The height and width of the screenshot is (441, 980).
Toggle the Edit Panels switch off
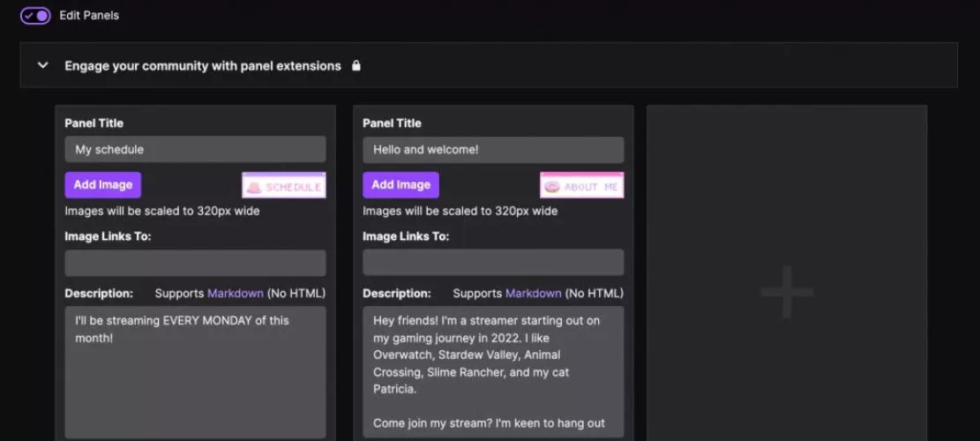tap(35, 15)
